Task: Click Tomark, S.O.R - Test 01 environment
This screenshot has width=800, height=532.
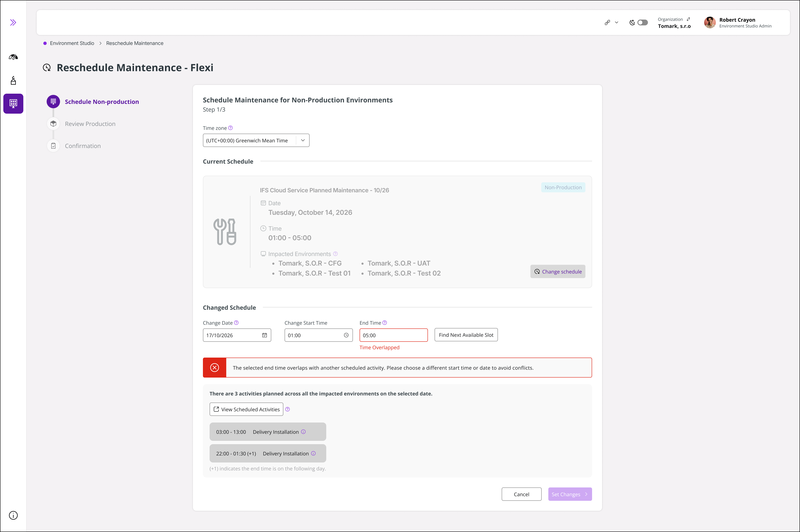Action: click(314, 273)
